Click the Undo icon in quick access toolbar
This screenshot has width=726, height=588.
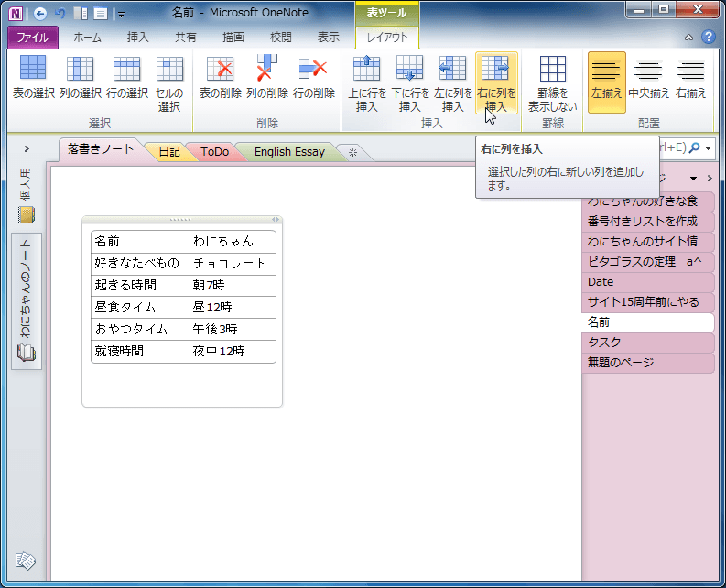pyautogui.click(x=60, y=14)
